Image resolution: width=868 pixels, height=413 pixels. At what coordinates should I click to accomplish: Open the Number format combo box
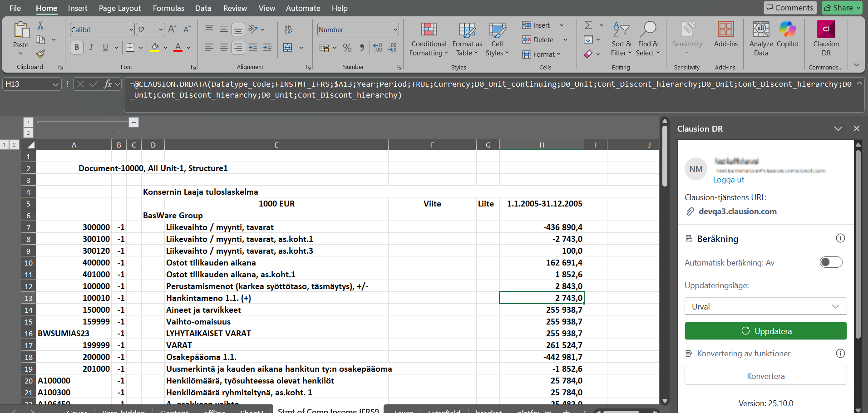pos(358,29)
